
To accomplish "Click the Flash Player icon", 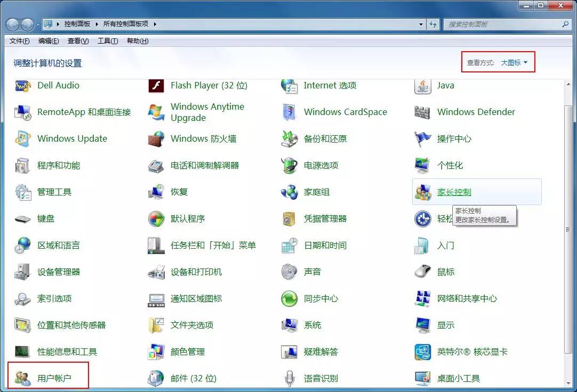I will 156,86.
